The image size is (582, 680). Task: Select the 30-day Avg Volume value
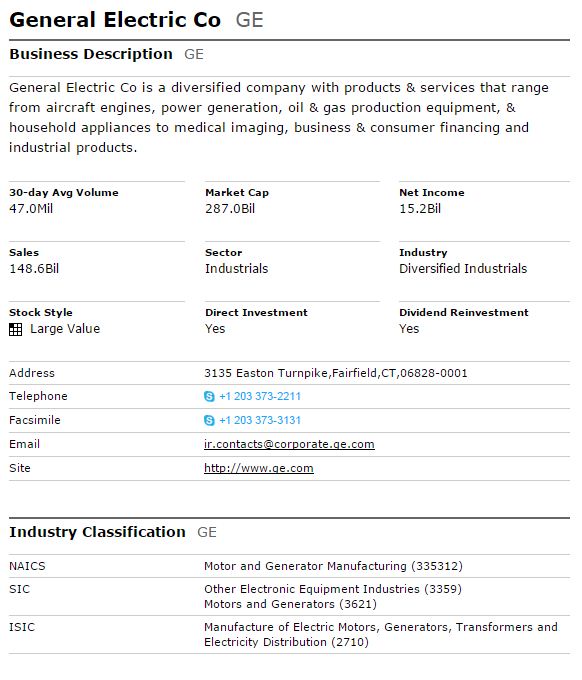pyautogui.click(x=31, y=209)
